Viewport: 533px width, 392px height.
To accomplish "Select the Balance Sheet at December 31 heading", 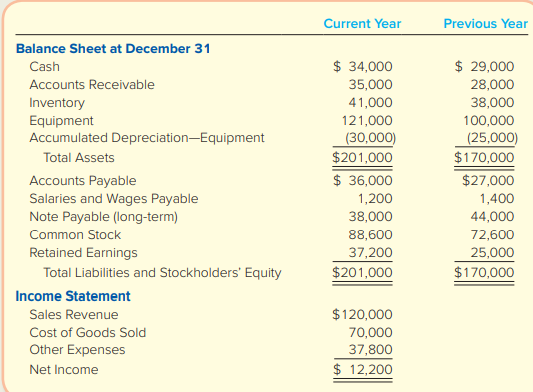I will [x=113, y=49].
